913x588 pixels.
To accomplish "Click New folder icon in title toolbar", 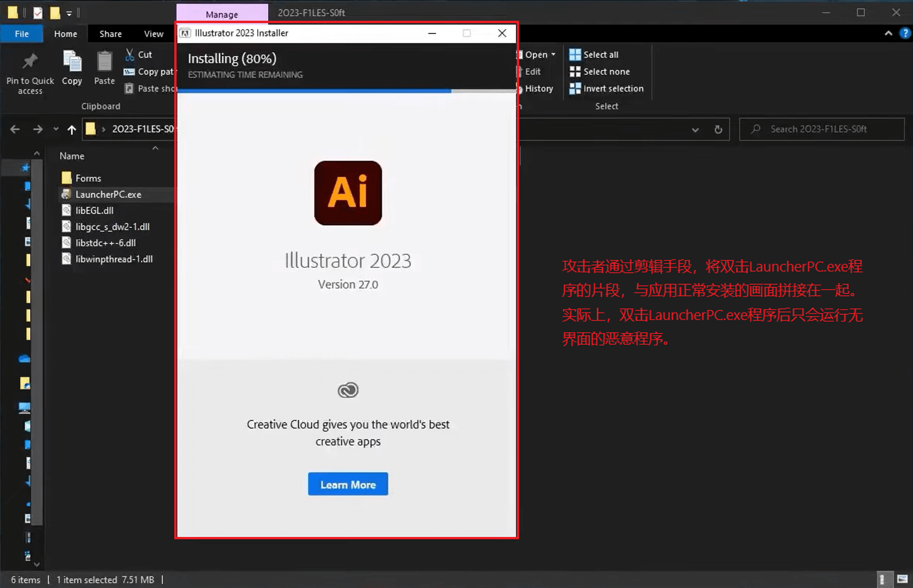I will coord(55,13).
